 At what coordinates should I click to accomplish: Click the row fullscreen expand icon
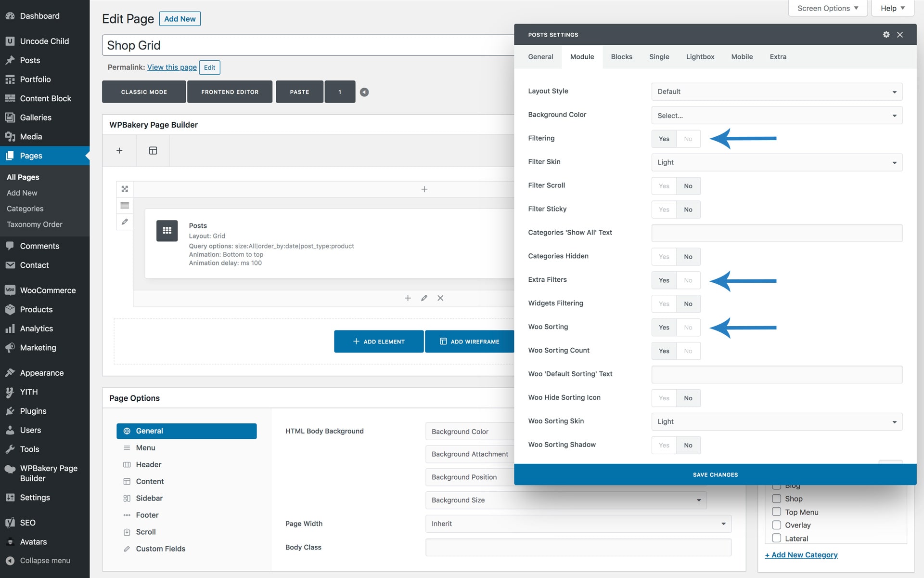(x=125, y=189)
